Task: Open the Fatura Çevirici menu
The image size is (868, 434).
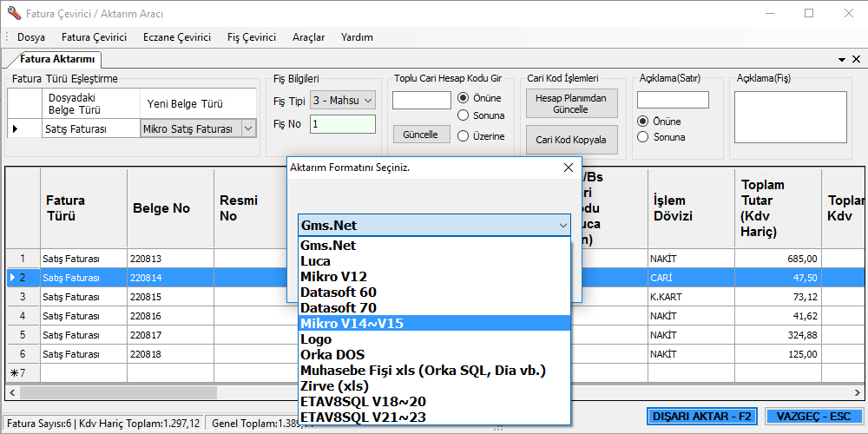Action: coord(94,37)
